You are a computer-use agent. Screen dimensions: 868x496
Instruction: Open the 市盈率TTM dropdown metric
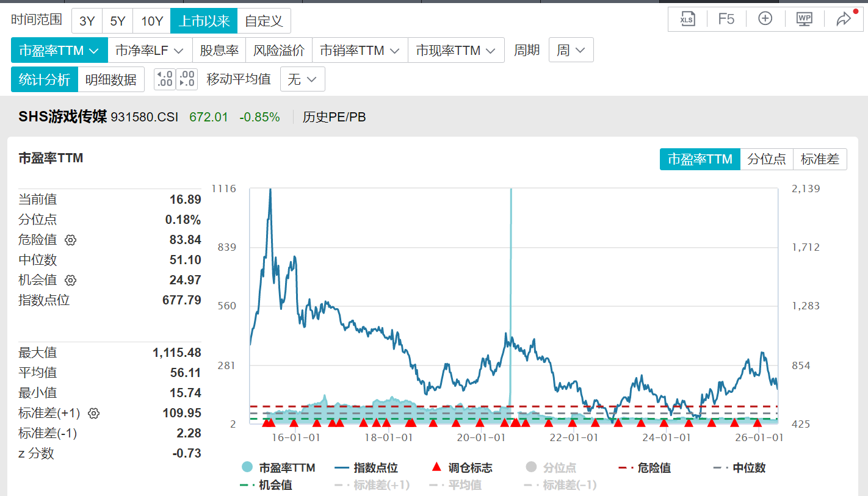click(59, 50)
